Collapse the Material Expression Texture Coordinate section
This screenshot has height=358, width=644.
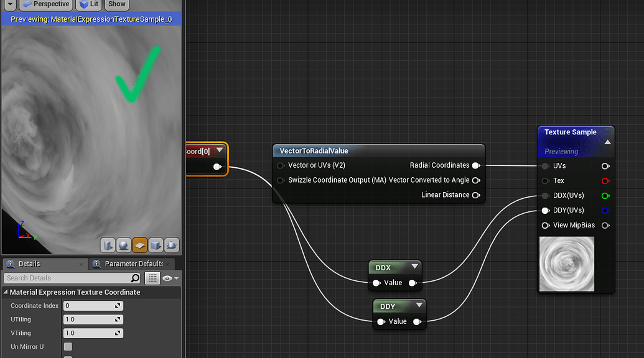tap(5, 291)
